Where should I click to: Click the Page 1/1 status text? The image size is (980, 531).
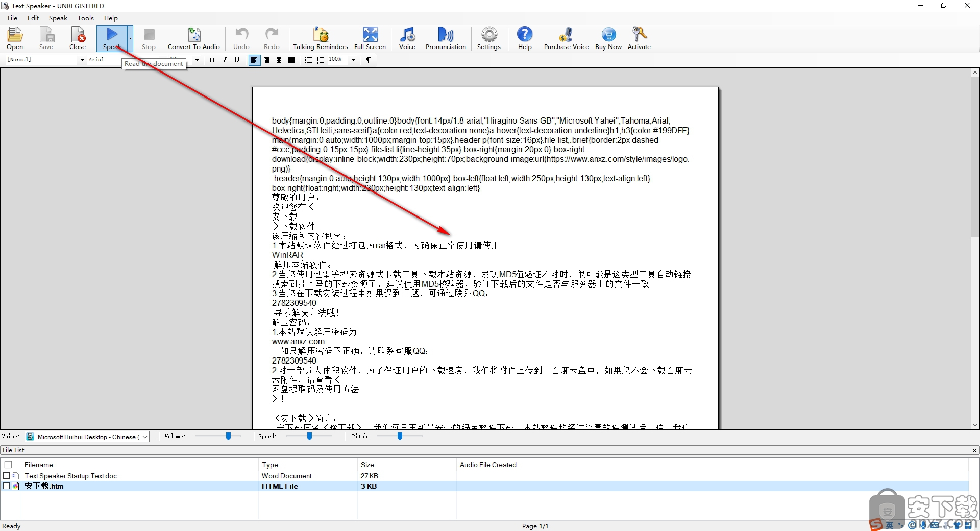point(535,526)
